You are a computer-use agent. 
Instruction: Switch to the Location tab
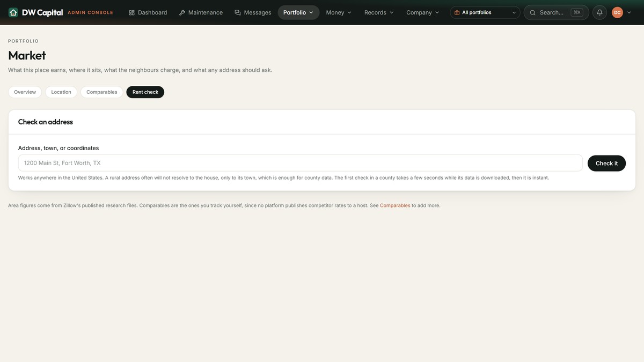(61, 92)
